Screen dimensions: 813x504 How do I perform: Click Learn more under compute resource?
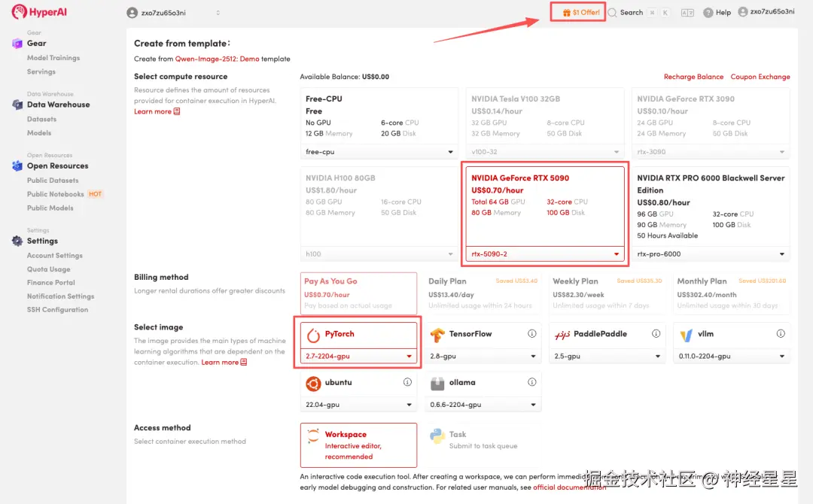157,111
